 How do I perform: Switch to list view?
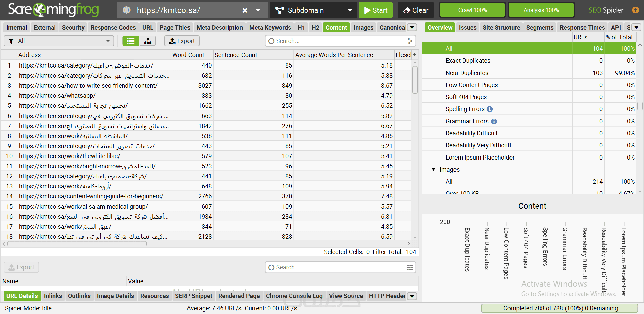(131, 41)
